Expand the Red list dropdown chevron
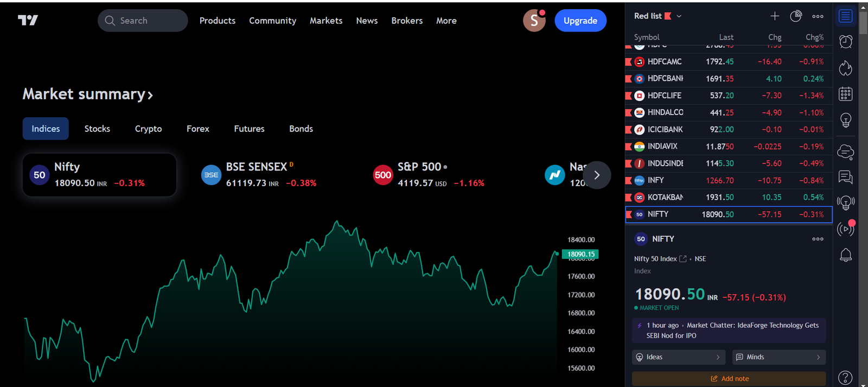The height and width of the screenshot is (387, 868). point(679,16)
